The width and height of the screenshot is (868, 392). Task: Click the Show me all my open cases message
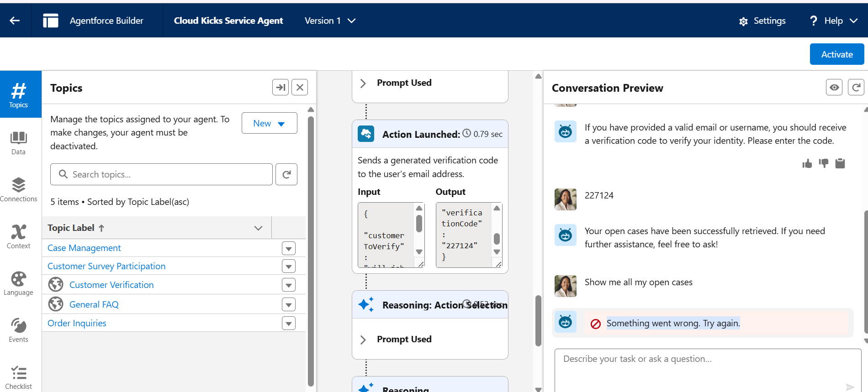[638, 282]
